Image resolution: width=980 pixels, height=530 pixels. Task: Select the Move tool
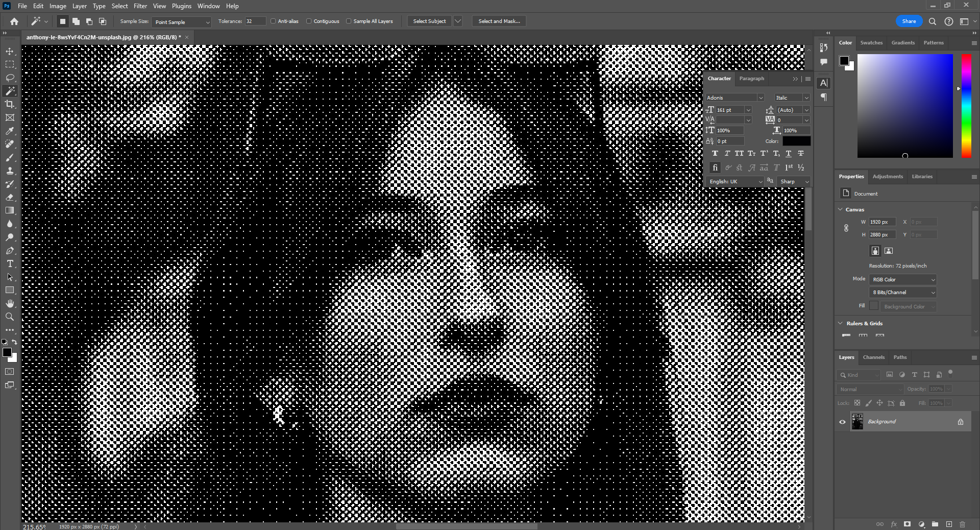tap(10, 51)
